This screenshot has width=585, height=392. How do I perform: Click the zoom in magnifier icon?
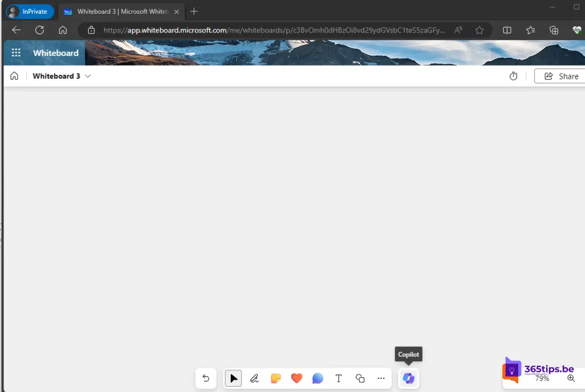pos(570,378)
